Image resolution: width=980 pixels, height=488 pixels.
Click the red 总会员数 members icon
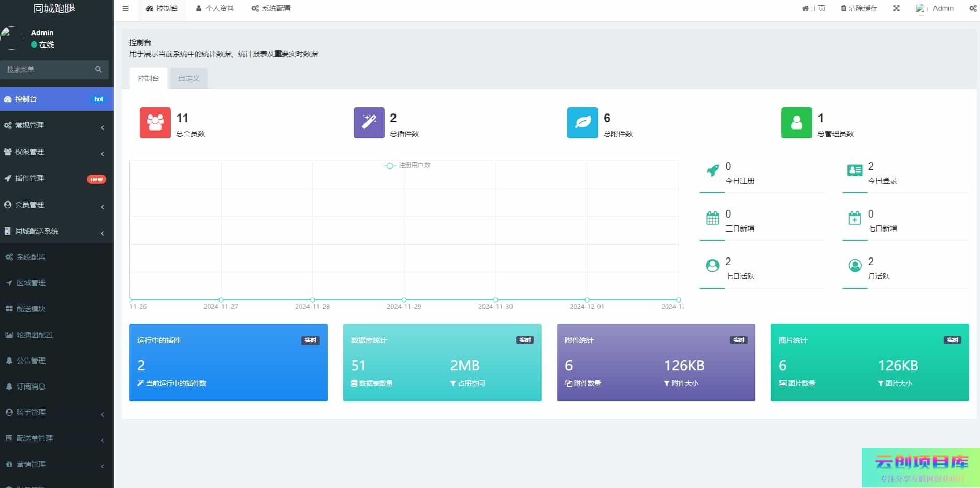point(155,123)
